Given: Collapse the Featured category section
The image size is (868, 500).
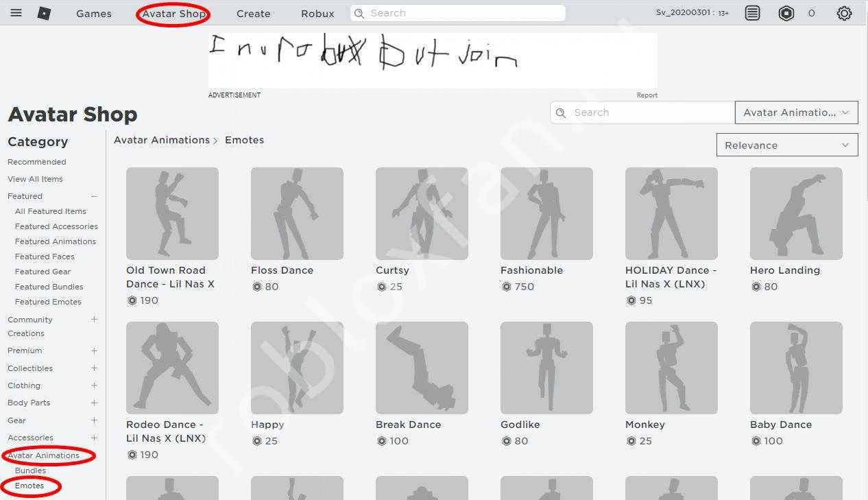Looking at the screenshot, I should tap(94, 196).
